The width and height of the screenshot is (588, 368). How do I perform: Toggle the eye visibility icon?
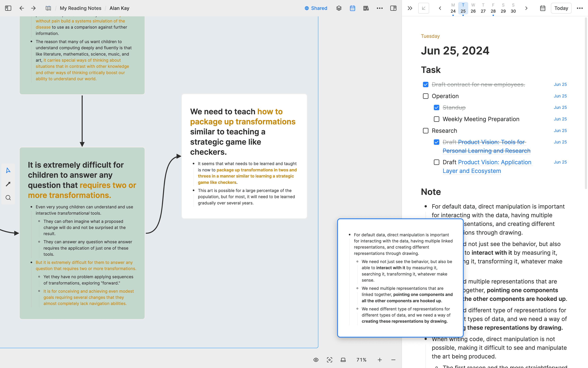[x=316, y=360]
